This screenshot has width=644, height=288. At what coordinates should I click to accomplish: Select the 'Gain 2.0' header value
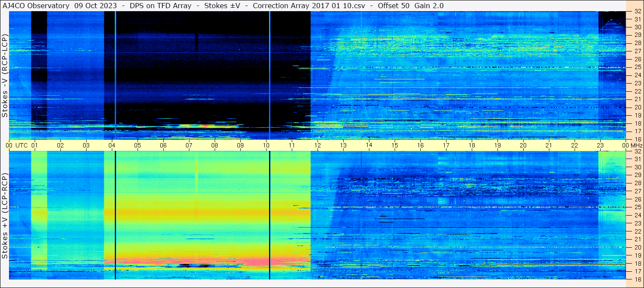coord(429,6)
